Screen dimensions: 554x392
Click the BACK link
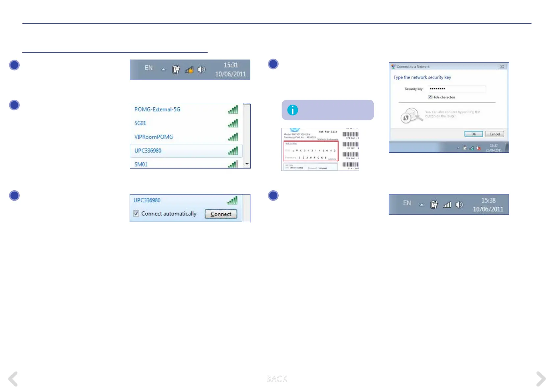click(277, 379)
